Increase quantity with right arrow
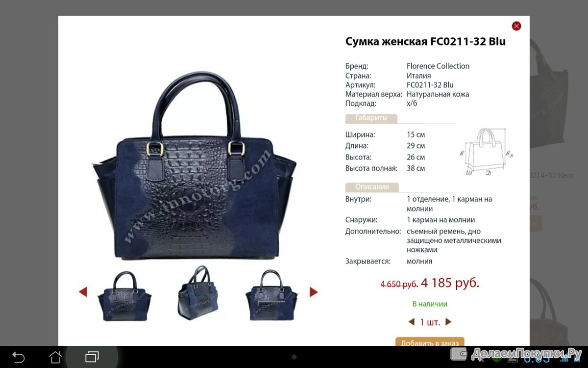 (x=448, y=322)
